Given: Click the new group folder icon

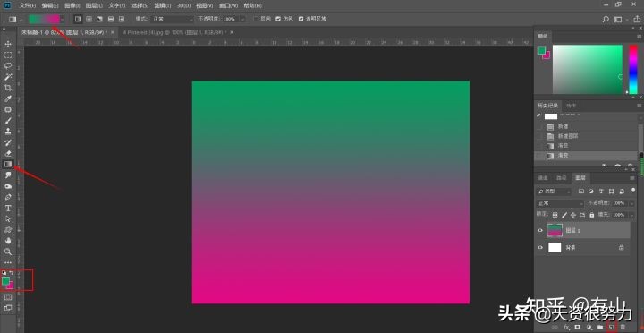Looking at the screenshot, I should [x=600, y=327].
